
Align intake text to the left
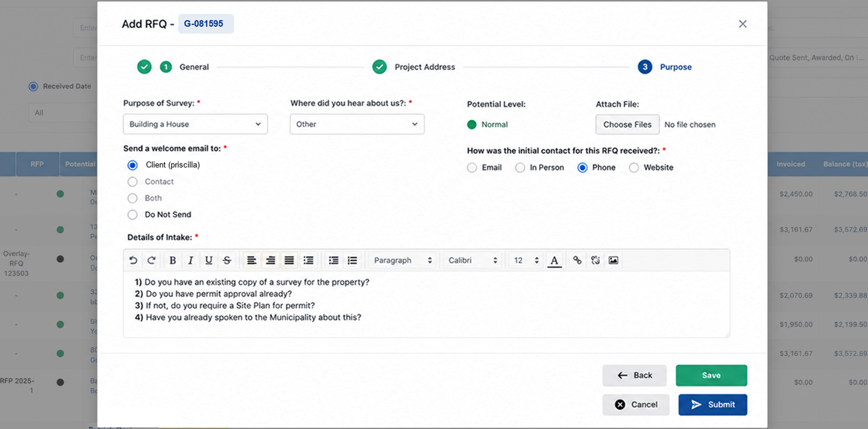click(x=252, y=260)
